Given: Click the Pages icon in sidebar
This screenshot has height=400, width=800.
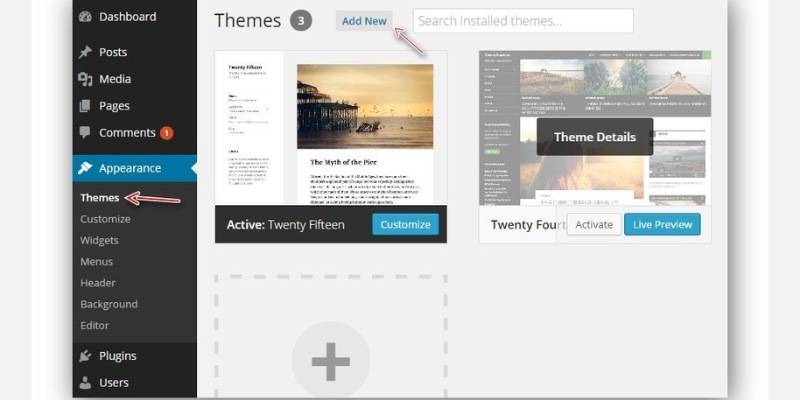Looking at the screenshot, I should click(85, 106).
